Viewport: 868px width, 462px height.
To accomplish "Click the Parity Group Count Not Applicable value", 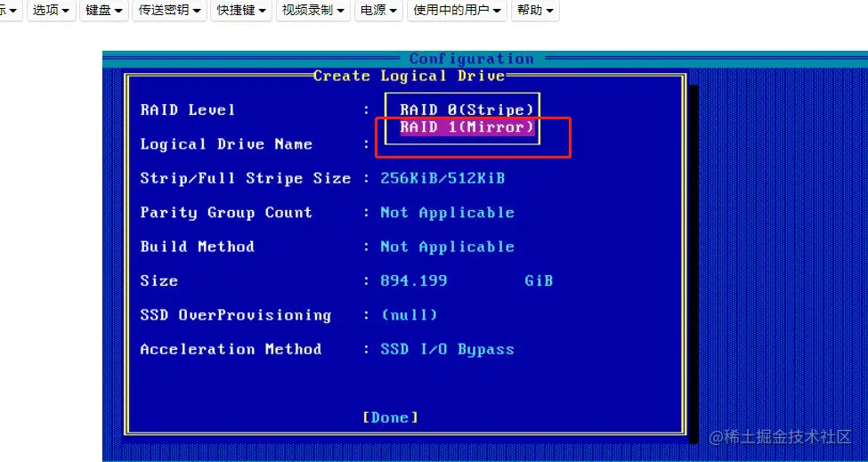I will 447,213.
